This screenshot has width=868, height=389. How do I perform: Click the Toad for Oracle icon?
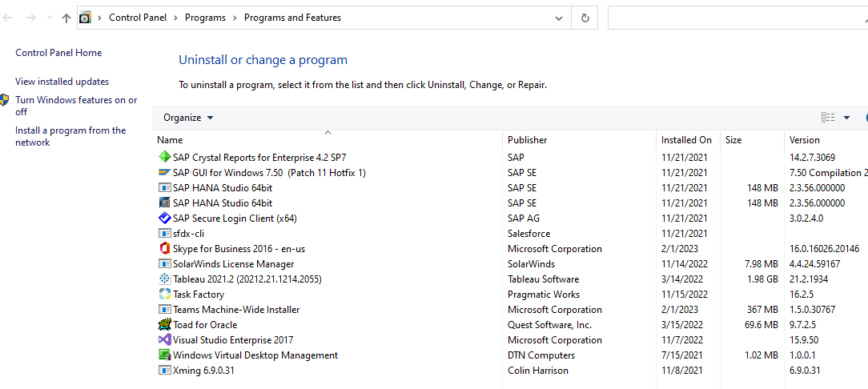click(165, 325)
